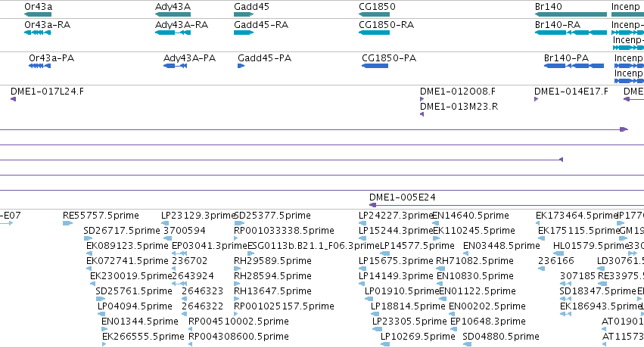Click the Gadd45-RA transcript glyph
The image size is (644, 348).
click(x=244, y=33)
